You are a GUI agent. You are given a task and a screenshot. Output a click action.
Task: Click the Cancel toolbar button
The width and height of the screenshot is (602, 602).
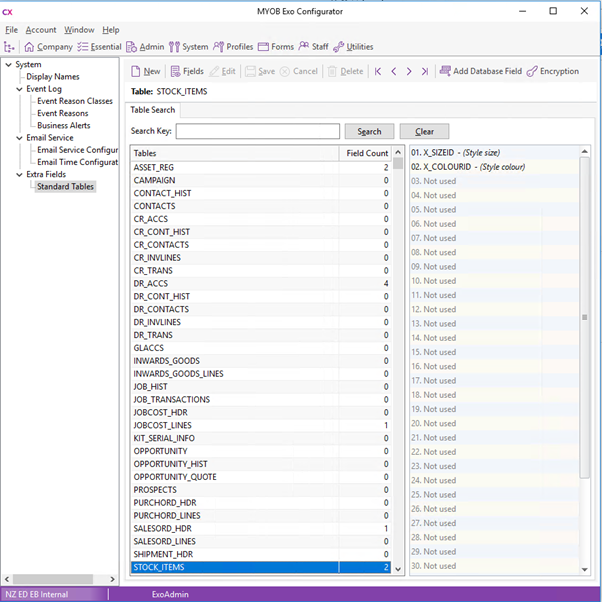coord(299,71)
